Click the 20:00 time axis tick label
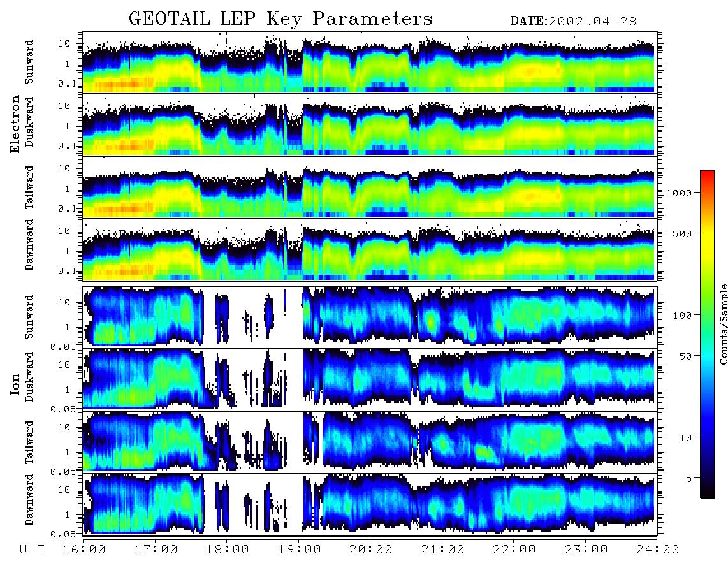The height and width of the screenshot is (561, 728). pos(372,550)
